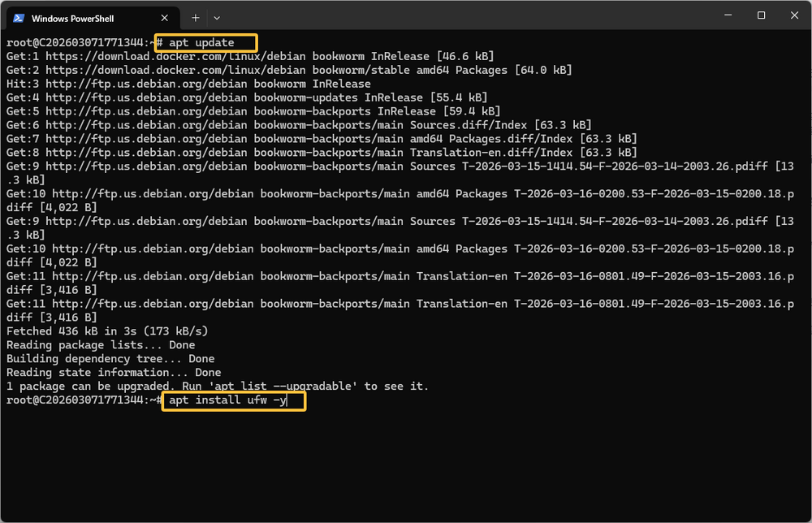Maximize the terminal window
Viewport: 812px width, 523px height.
pos(761,15)
